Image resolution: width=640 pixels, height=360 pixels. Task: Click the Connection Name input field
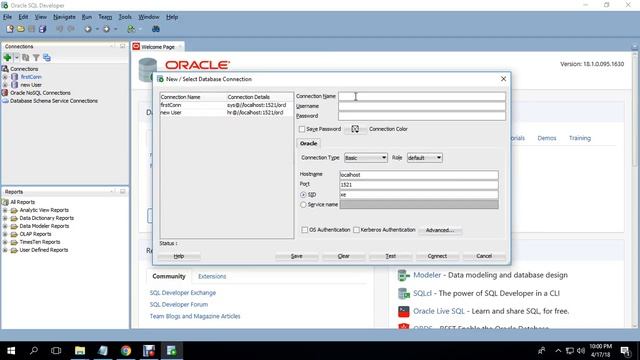[x=422, y=96]
